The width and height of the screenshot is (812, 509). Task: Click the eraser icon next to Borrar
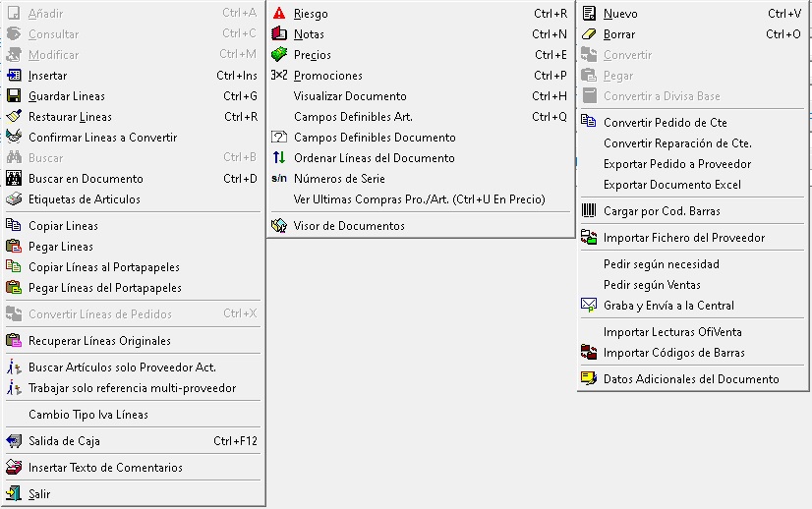click(x=589, y=34)
